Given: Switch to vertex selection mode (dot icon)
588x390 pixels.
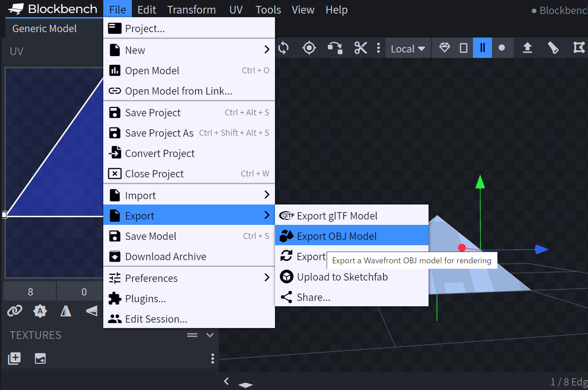Looking at the screenshot, I should coord(501,48).
